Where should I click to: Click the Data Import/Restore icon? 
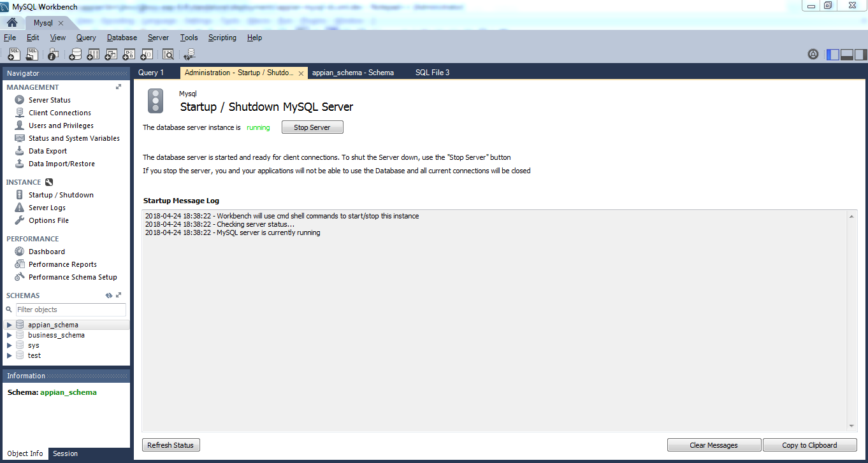pyautogui.click(x=19, y=164)
